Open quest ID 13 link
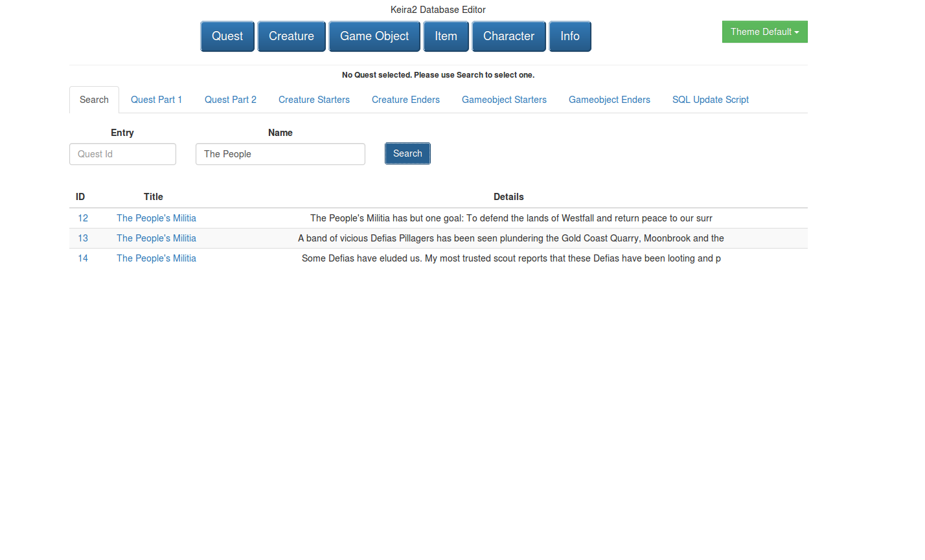Screen dimensions: 925x560 83,238
